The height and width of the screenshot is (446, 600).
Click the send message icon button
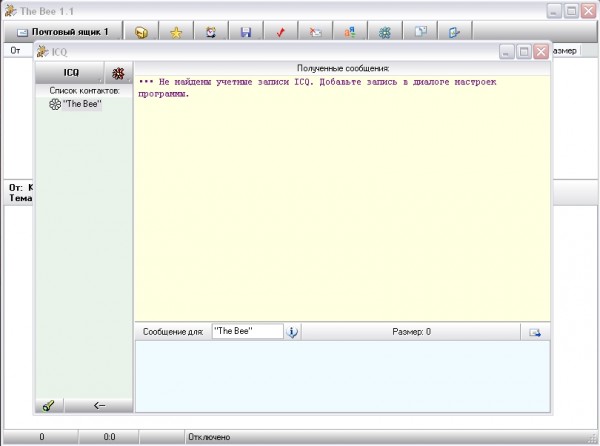tap(535, 332)
